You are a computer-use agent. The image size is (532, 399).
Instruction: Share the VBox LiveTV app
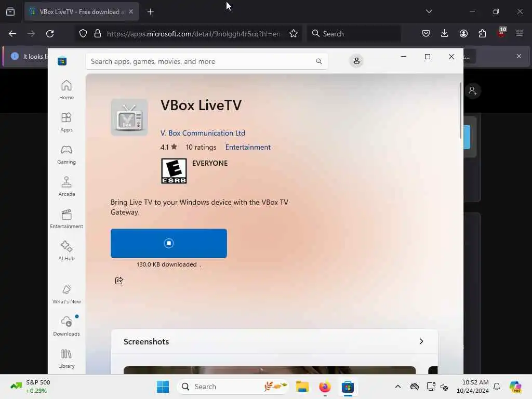tap(119, 281)
